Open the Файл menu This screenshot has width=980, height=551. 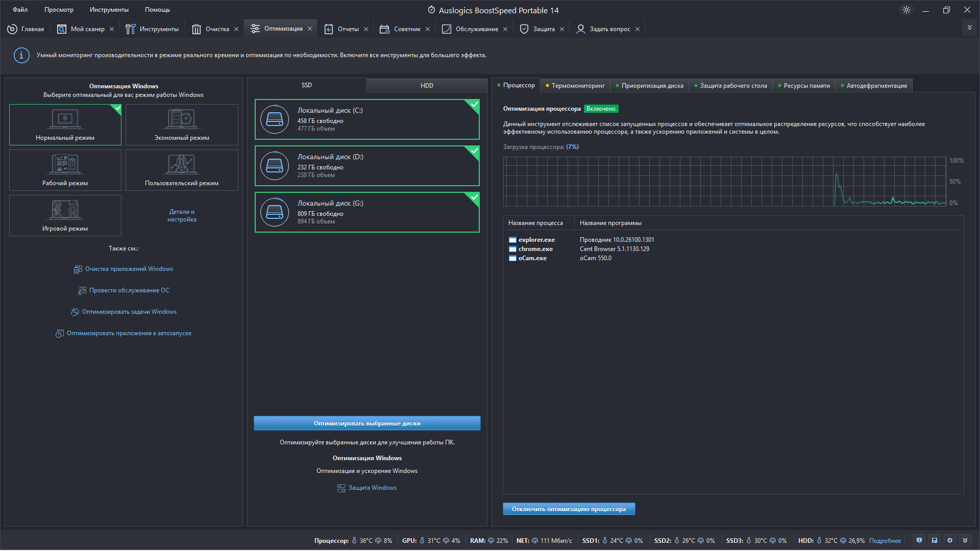click(x=20, y=10)
